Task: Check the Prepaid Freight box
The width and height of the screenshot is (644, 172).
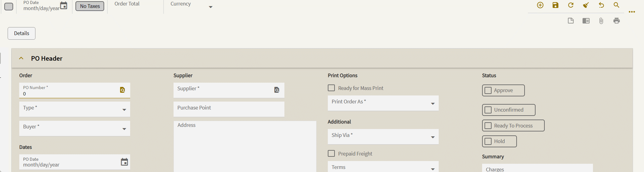Action: point(331,154)
